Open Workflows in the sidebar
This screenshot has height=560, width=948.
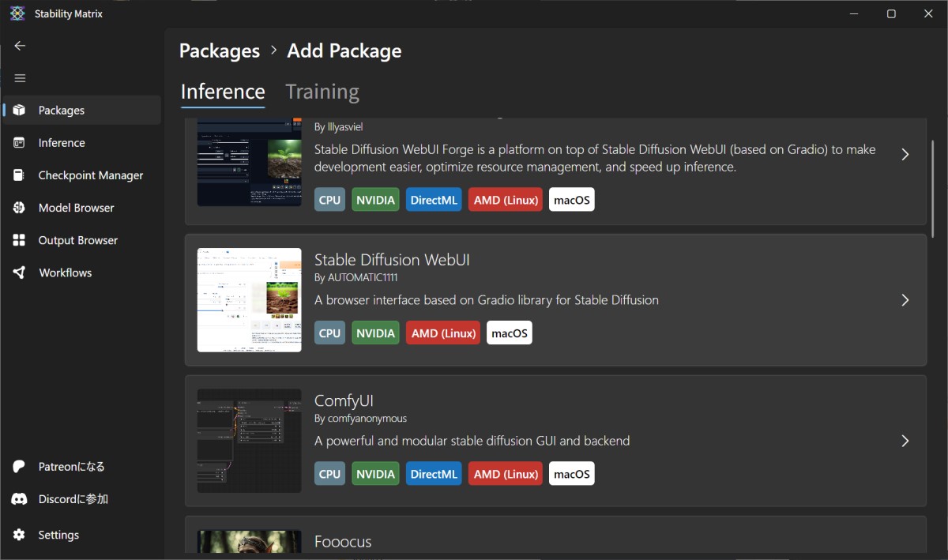(x=82, y=272)
